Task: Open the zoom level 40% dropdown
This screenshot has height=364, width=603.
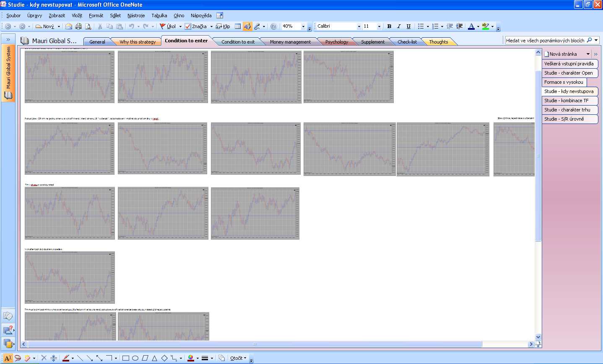Action: coord(303,26)
